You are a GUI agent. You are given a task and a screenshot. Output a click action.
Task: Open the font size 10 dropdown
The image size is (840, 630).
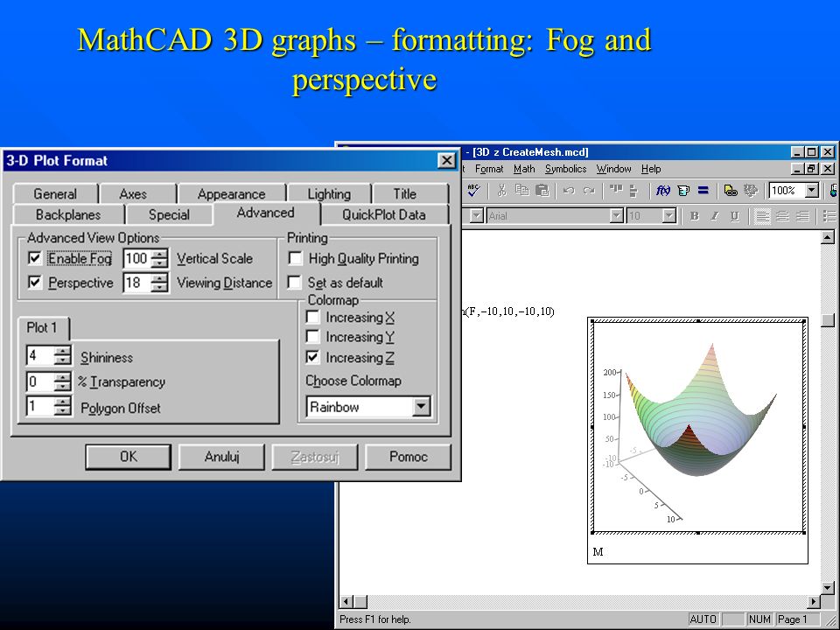[668, 216]
